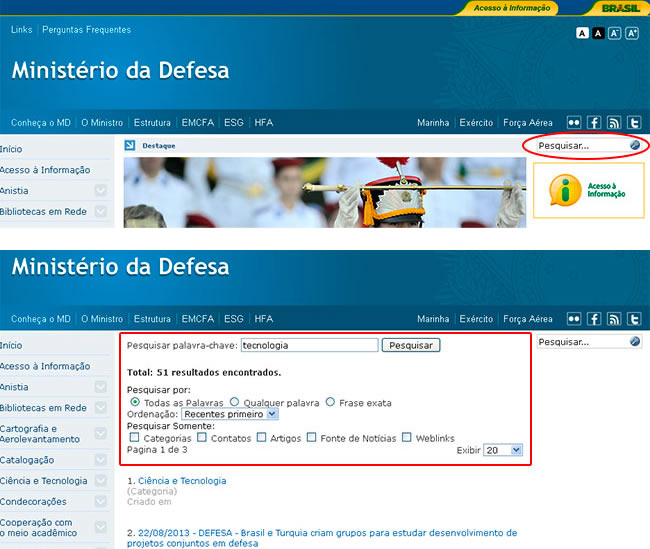650x549 pixels.
Task: Expand Cooperação com o meio acadêmico arrow
Action: pos(100,527)
